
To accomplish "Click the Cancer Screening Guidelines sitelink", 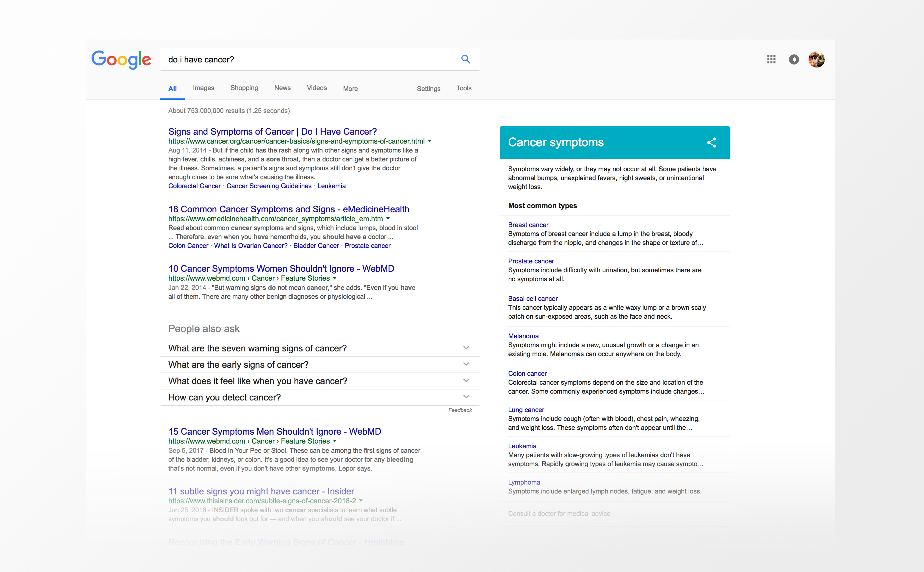I will (269, 186).
